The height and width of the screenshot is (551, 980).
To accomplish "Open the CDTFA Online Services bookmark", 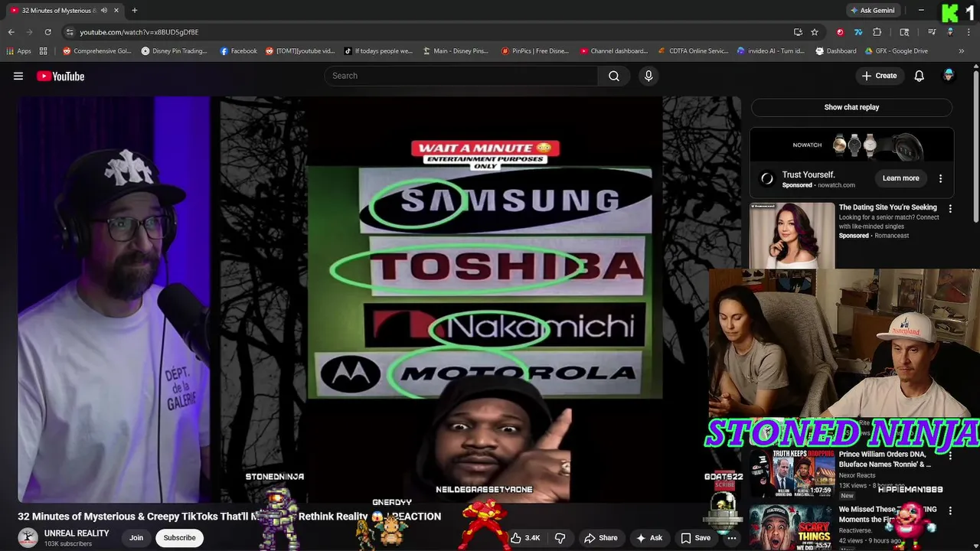I will (693, 51).
